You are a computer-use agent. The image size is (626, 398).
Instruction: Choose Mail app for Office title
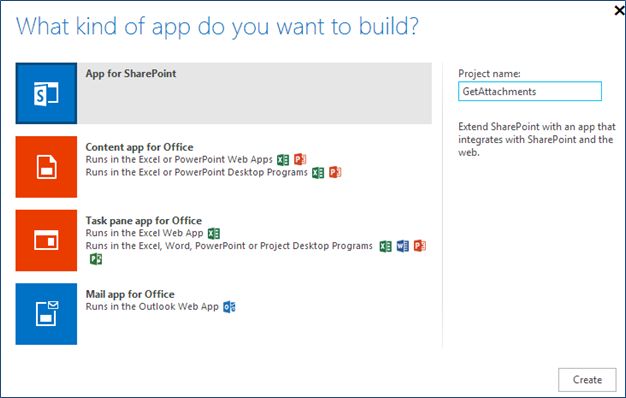click(x=130, y=294)
